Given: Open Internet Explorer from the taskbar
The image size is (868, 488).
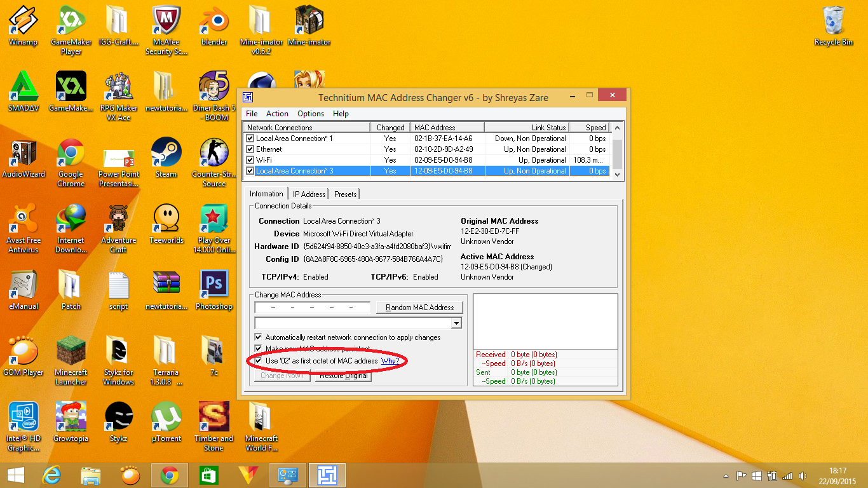Looking at the screenshot, I should [51, 475].
